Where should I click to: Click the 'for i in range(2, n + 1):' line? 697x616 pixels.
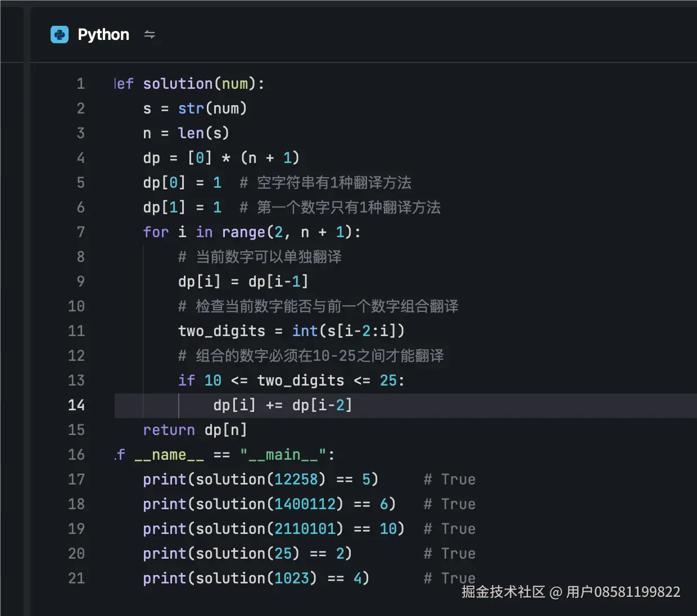coord(252,232)
